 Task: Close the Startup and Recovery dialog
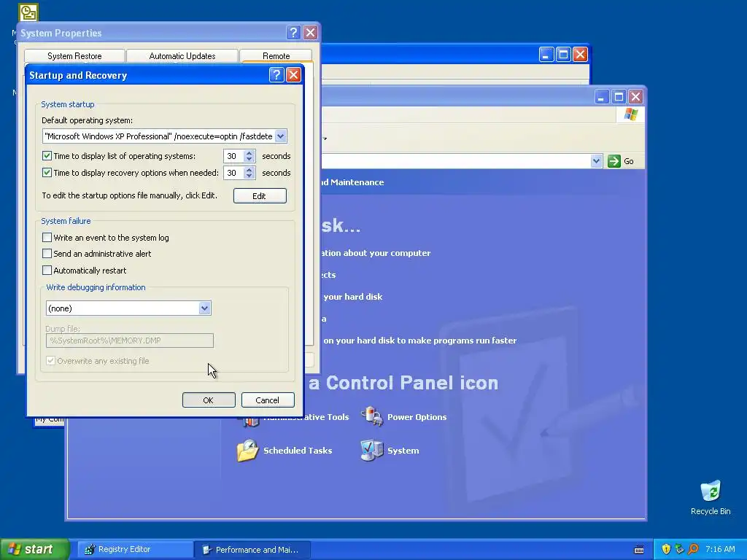(293, 75)
